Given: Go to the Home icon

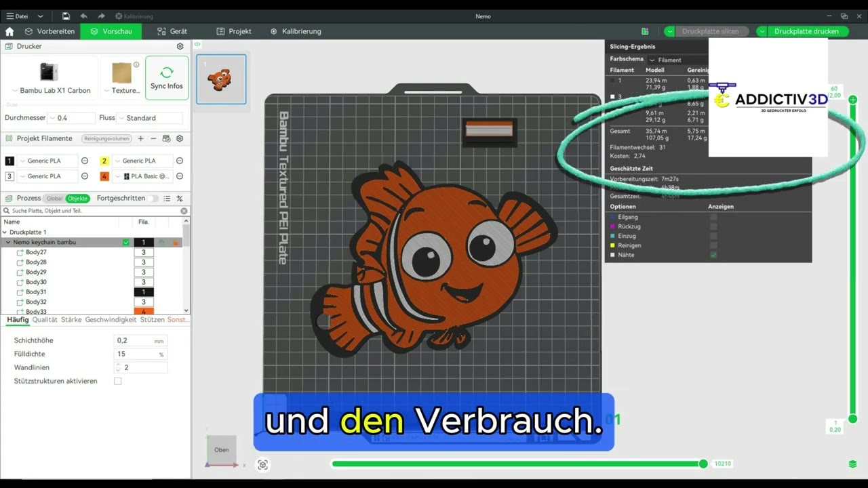Looking at the screenshot, I should (x=9, y=31).
